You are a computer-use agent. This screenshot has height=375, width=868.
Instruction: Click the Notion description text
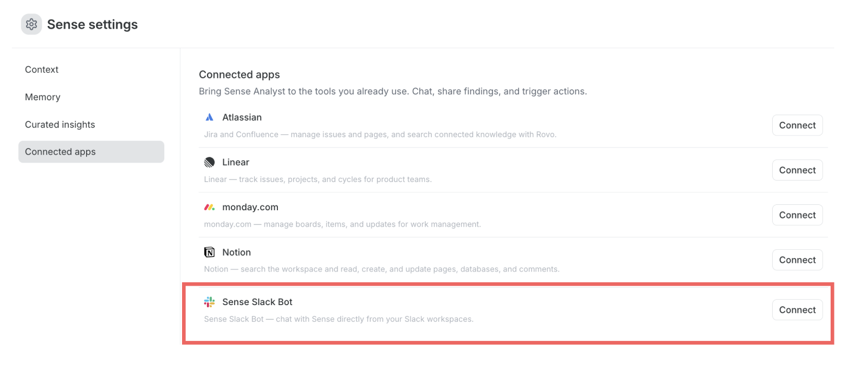click(x=382, y=269)
